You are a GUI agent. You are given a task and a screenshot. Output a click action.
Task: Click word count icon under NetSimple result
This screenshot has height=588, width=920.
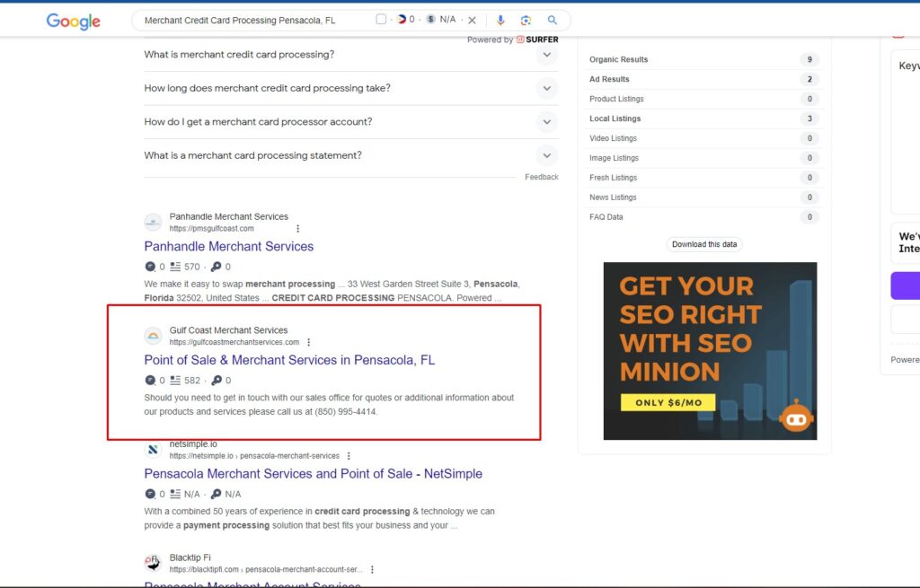tap(175, 495)
